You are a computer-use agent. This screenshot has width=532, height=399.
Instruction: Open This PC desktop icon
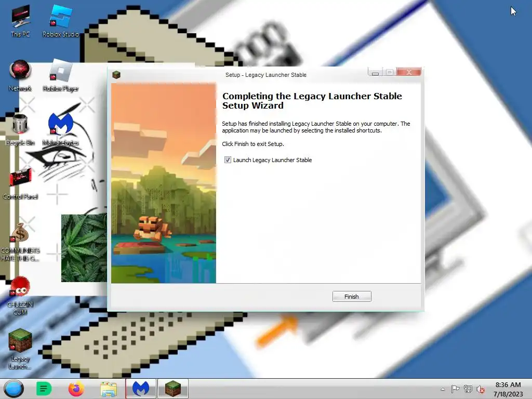(20, 20)
